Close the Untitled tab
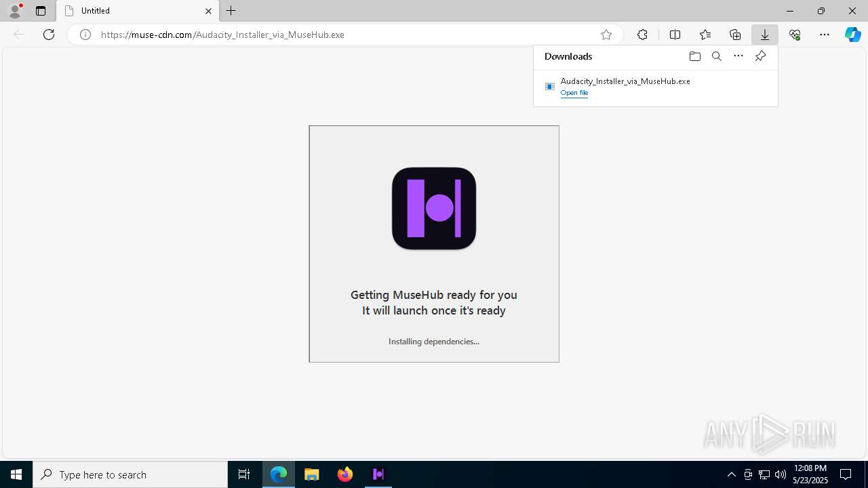The height and width of the screenshot is (488, 868). click(208, 11)
